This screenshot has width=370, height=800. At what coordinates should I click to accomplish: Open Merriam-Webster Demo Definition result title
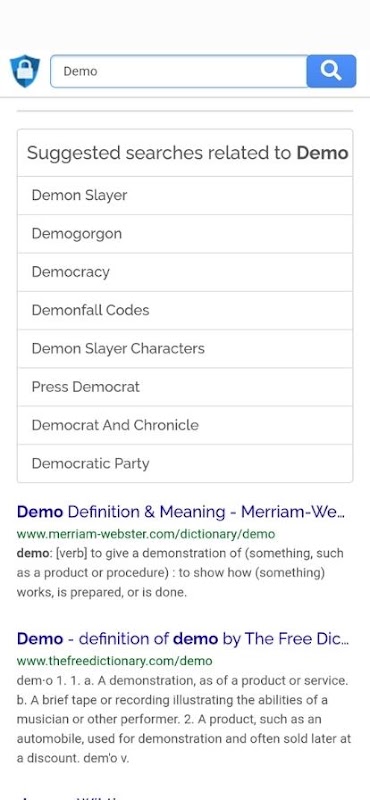click(181, 512)
